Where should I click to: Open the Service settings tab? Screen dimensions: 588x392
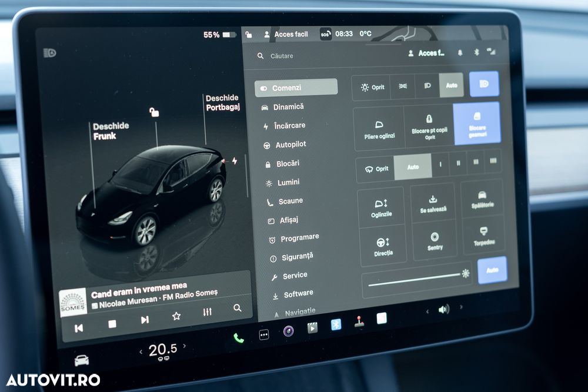click(x=289, y=276)
